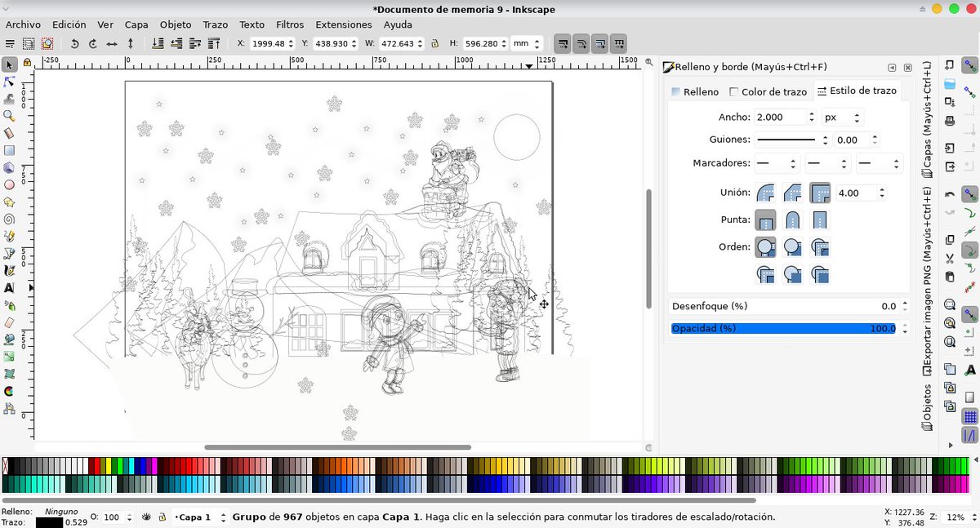Toggle the width/height lock ratio
Screen dimensions: 980x528
(x=435, y=43)
